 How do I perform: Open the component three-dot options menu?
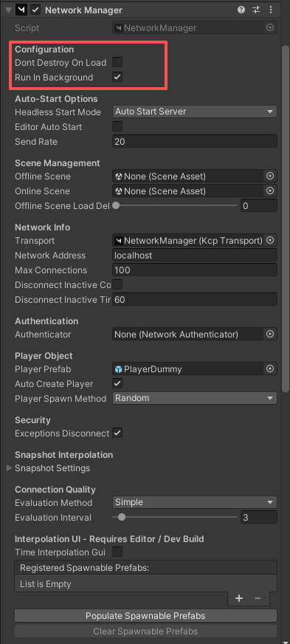[270, 10]
